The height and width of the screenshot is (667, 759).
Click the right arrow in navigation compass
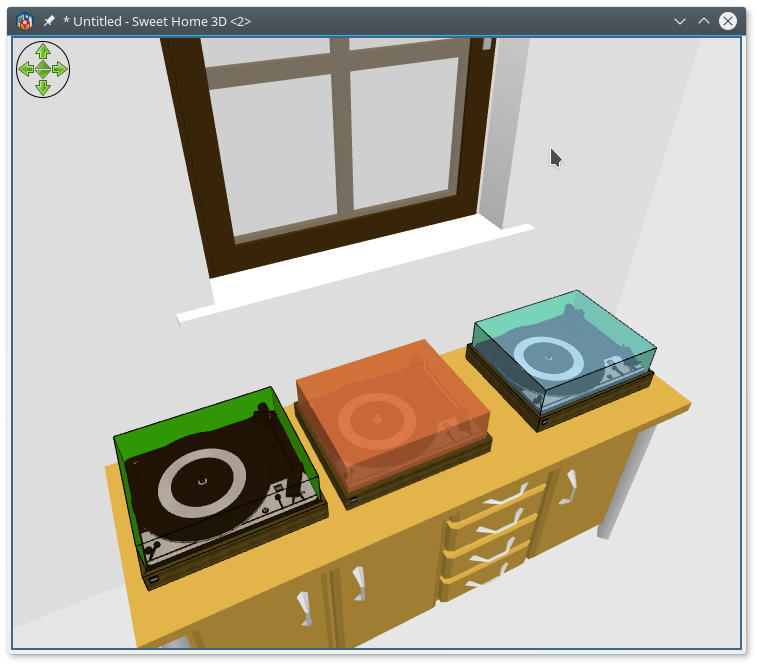pyautogui.click(x=60, y=69)
